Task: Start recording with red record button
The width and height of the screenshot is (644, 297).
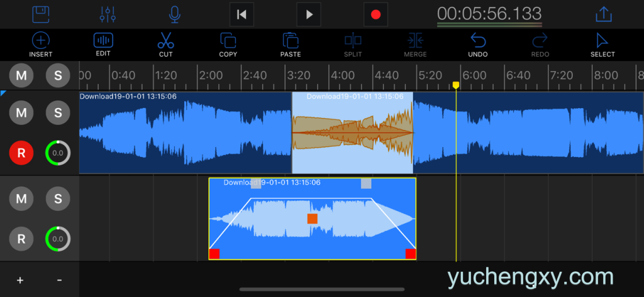Action: (x=376, y=15)
